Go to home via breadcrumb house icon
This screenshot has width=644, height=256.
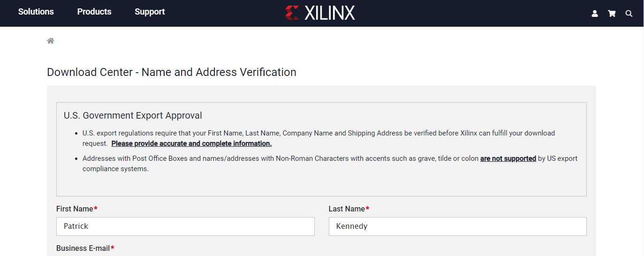pyautogui.click(x=51, y=41)
